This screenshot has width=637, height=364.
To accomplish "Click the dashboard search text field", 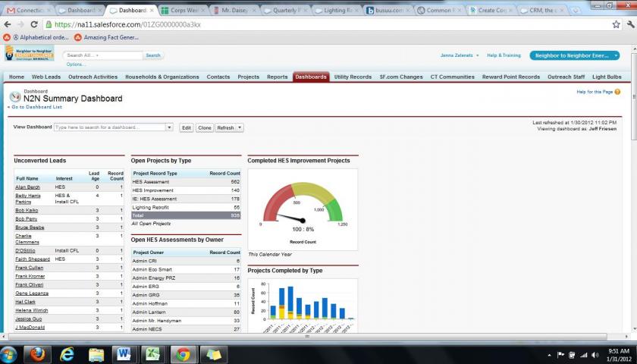I will [x=110, y=127].
